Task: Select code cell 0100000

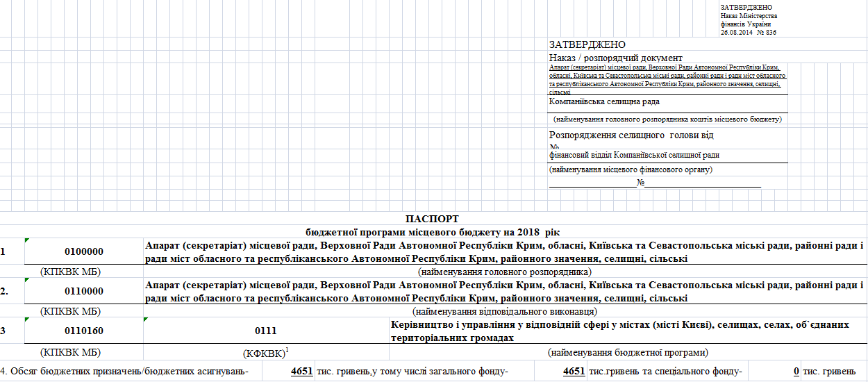Action: click(x=83, y=251)
